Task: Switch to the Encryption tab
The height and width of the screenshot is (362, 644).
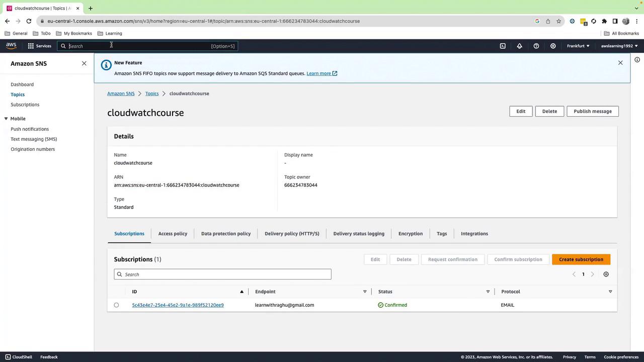Action: pyautogui.click(x=411, y=234)
